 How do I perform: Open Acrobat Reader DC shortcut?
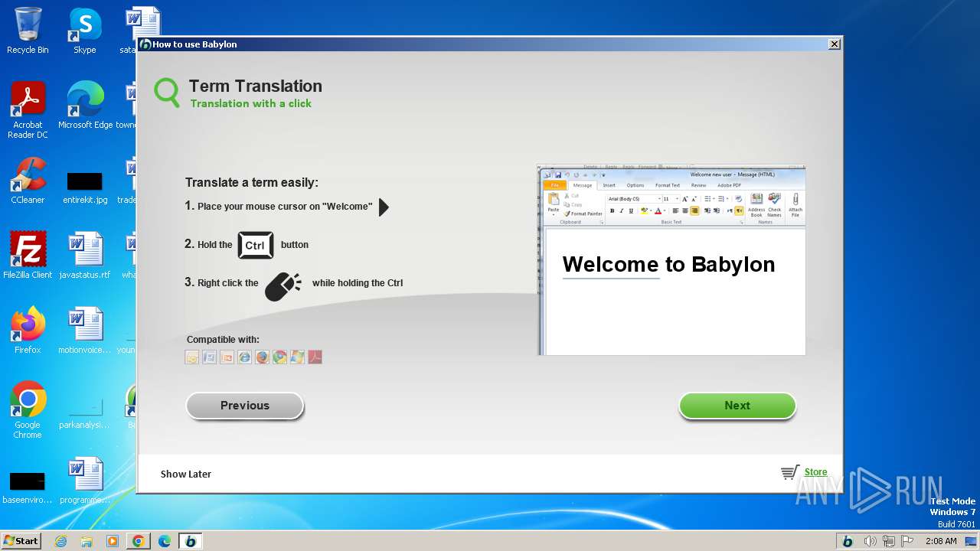[28, 110]
